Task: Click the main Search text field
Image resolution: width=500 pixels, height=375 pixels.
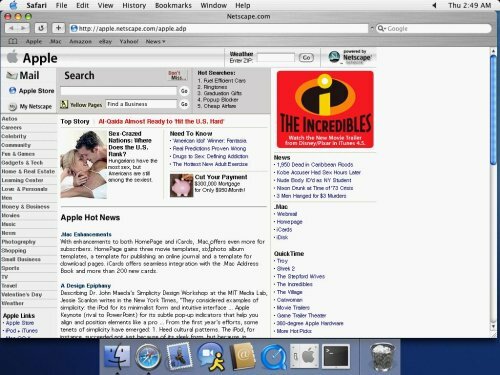Action: (x=119, y=91)
